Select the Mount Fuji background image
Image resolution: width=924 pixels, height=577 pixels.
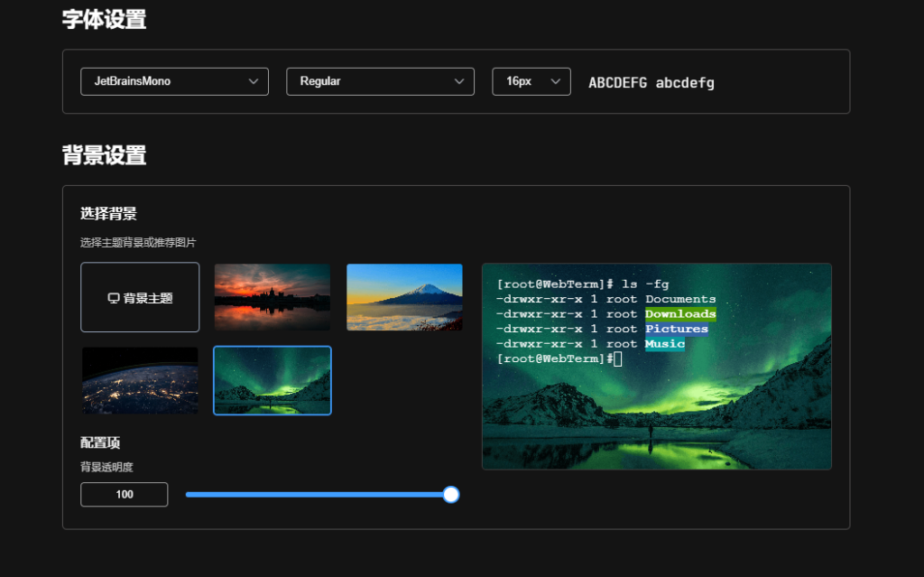tap(404, 297)
